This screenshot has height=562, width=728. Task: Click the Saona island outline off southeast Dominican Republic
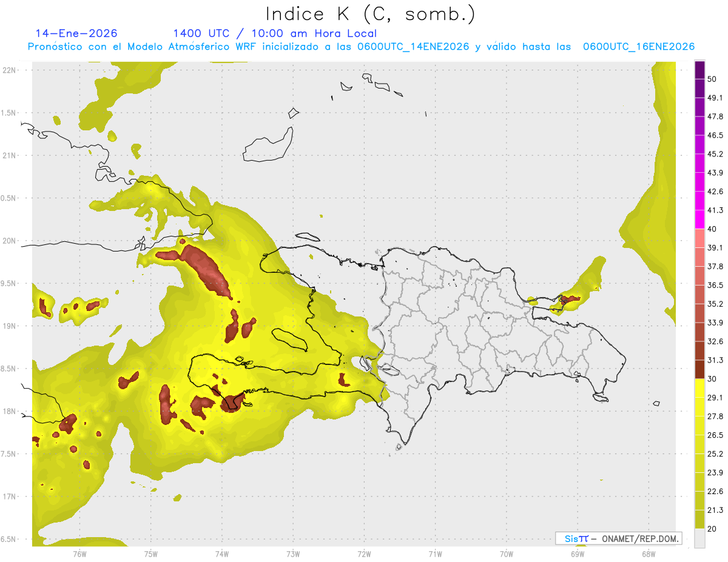pyautogui.click(x=601, y=398)
